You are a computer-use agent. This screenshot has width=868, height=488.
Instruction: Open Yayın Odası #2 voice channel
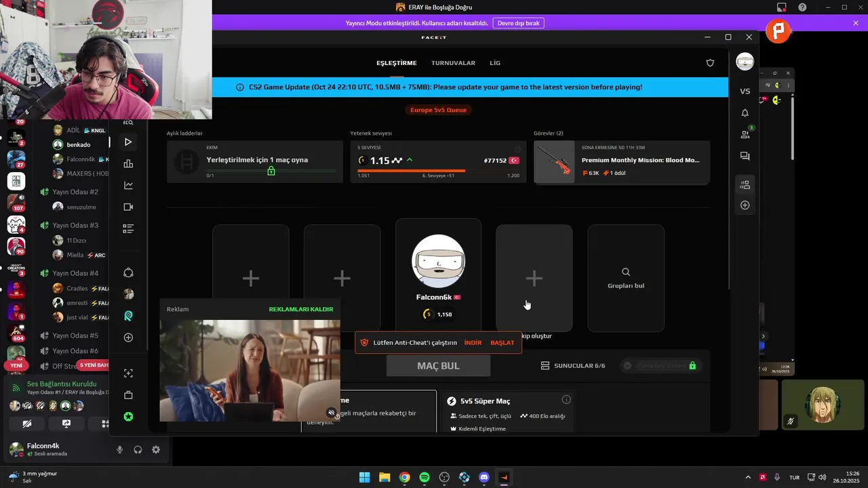75,192
